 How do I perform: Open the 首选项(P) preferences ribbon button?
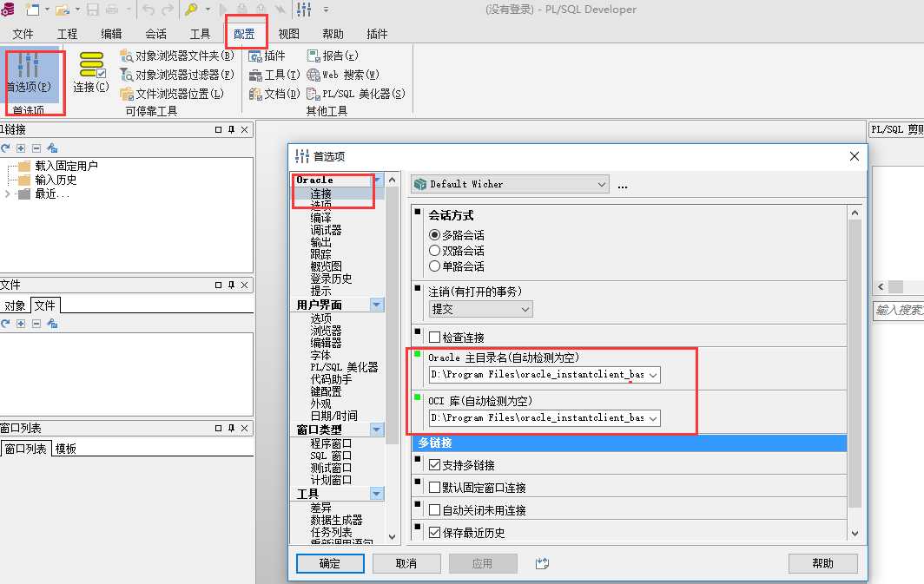pyautogui.click(x=29, y=74)
